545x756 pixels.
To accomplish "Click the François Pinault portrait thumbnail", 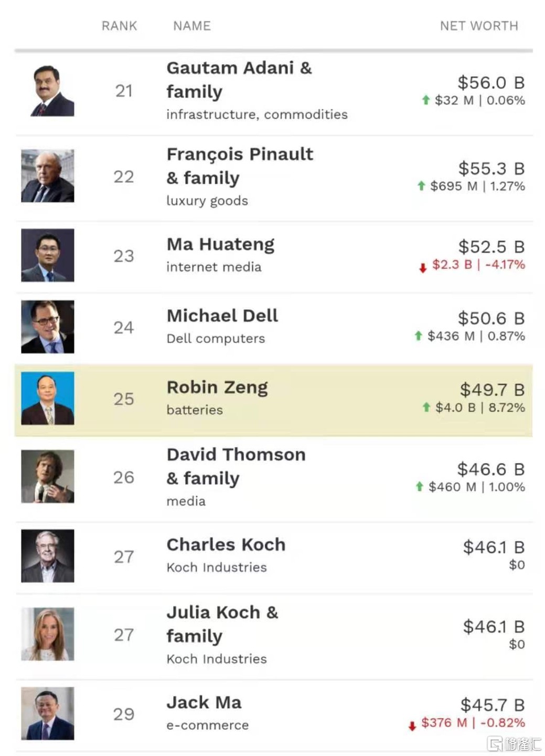I will tap(48, 176).
